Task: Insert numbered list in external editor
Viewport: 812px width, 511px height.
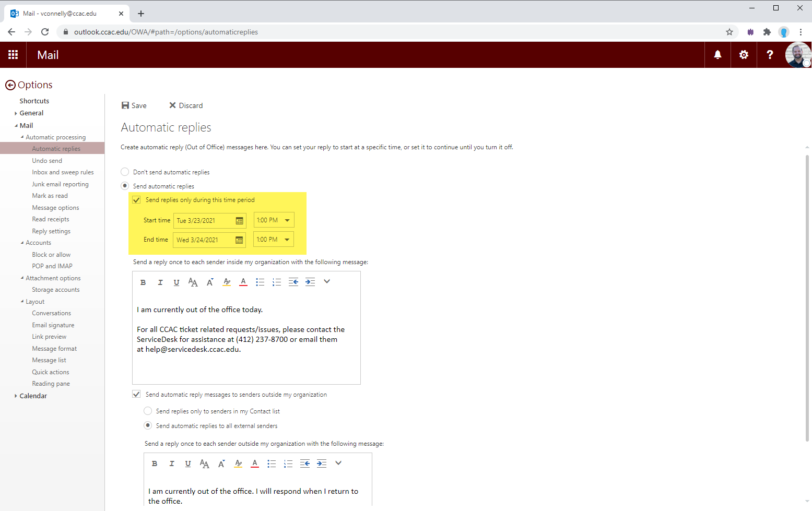Action: tap(288, 464)
